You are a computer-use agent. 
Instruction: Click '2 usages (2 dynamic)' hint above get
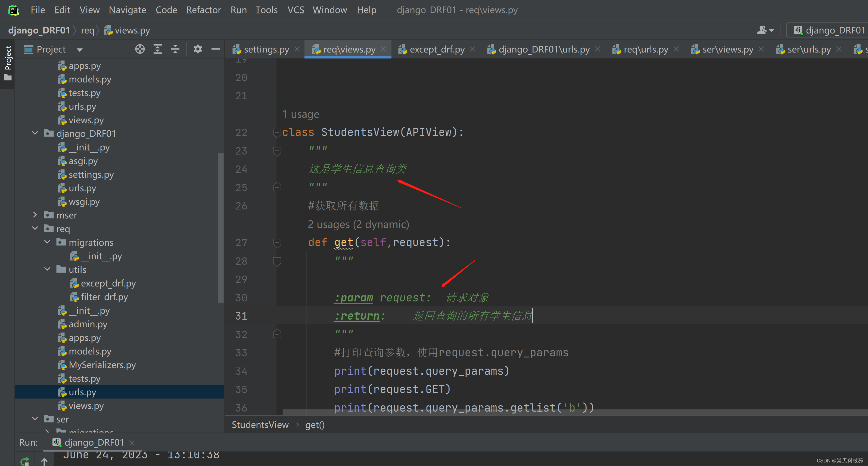click(x=359, y=224)
